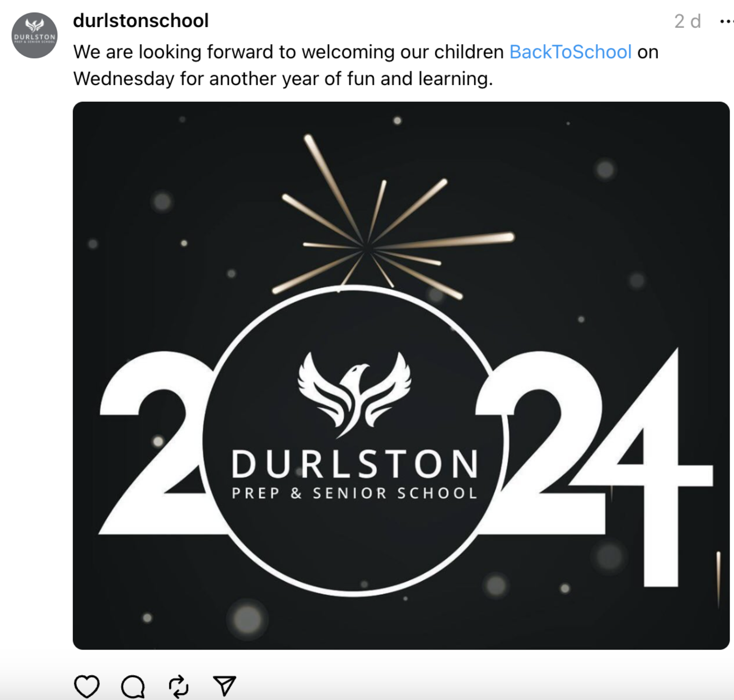Click the "2 d" post timestamp
This screenshot has height=700, width=734.
coord(687,21)
